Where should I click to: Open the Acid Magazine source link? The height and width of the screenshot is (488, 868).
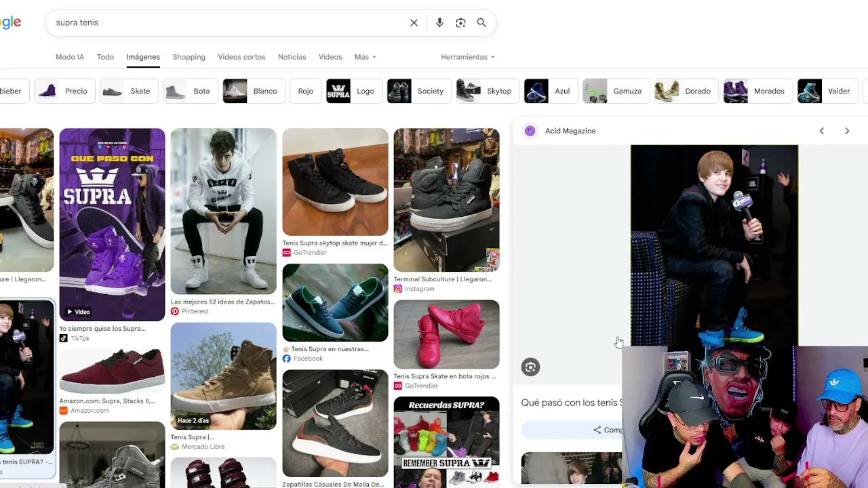[570, 131]
